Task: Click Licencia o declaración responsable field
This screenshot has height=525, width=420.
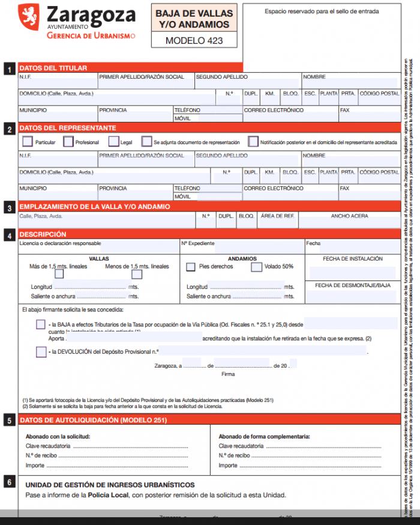Action: (139, 247)
